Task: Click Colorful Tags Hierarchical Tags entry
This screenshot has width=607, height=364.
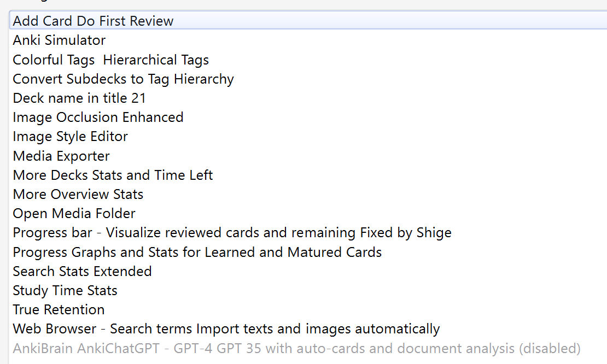Action: click(110, 60)
